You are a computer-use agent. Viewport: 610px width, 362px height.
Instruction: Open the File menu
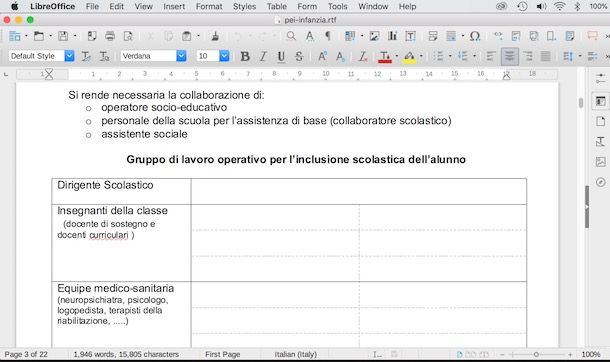click(x=92, y=7)
